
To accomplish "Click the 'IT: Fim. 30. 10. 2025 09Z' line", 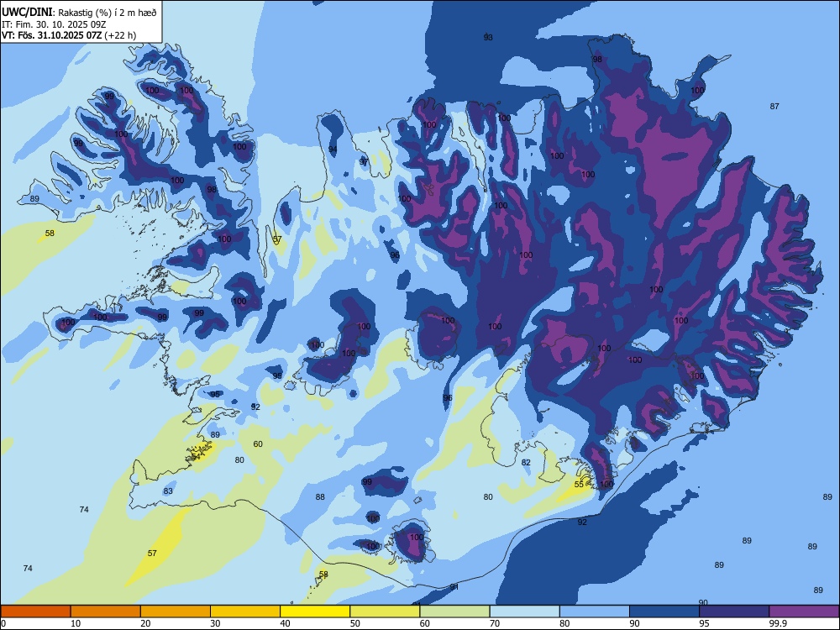I will click(54, 24).
